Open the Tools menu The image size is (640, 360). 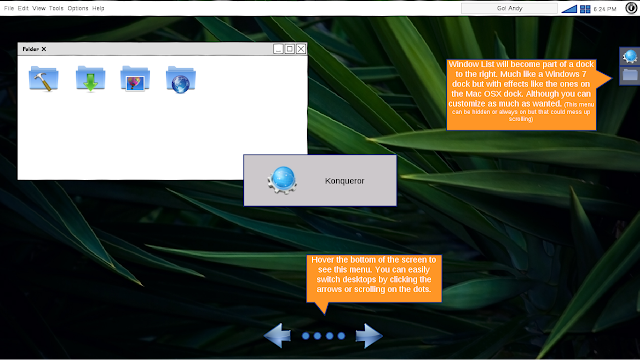[x=56, y=8]
